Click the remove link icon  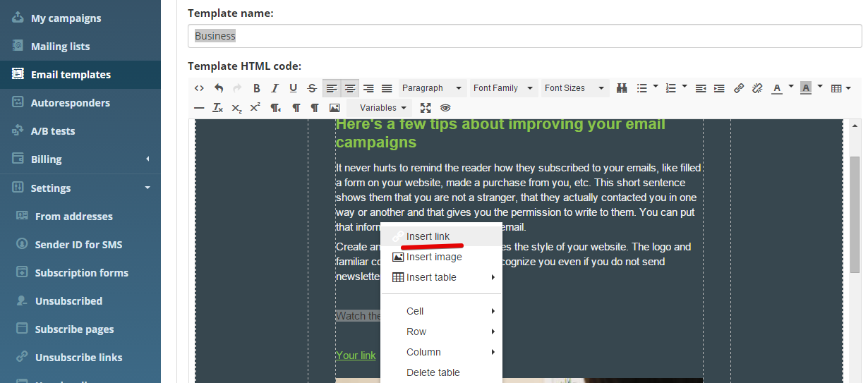[x=757, y=88]
